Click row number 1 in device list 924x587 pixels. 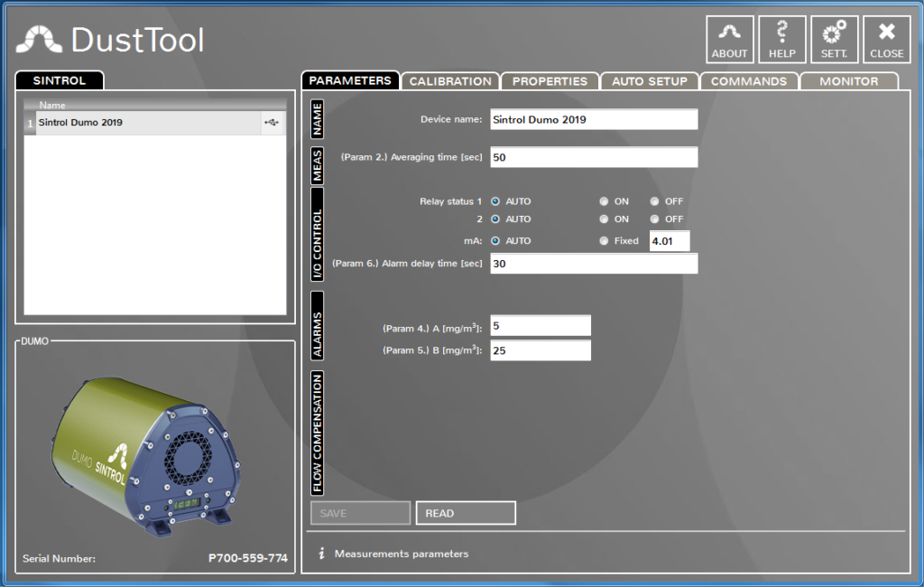tap(30, 123)
